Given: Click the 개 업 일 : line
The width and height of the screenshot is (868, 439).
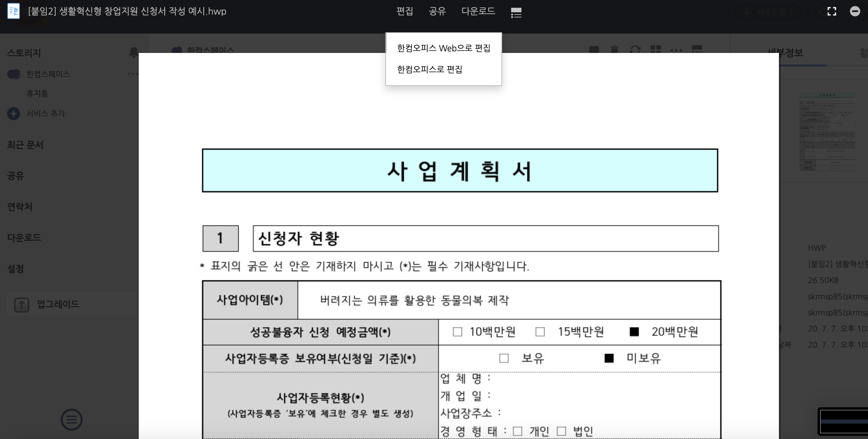Looking at the screenshot, I should [465, 396].
